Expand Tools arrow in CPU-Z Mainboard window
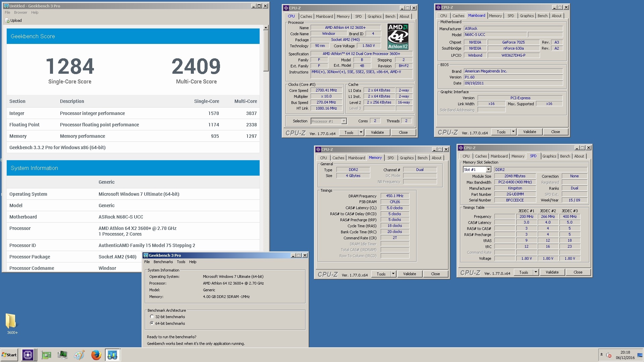This screenshot has height=362, width=644. coord(513,132)
